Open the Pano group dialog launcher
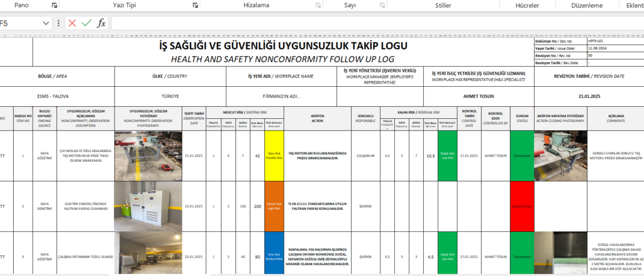 pyautogui.click(x=54, y=5)
